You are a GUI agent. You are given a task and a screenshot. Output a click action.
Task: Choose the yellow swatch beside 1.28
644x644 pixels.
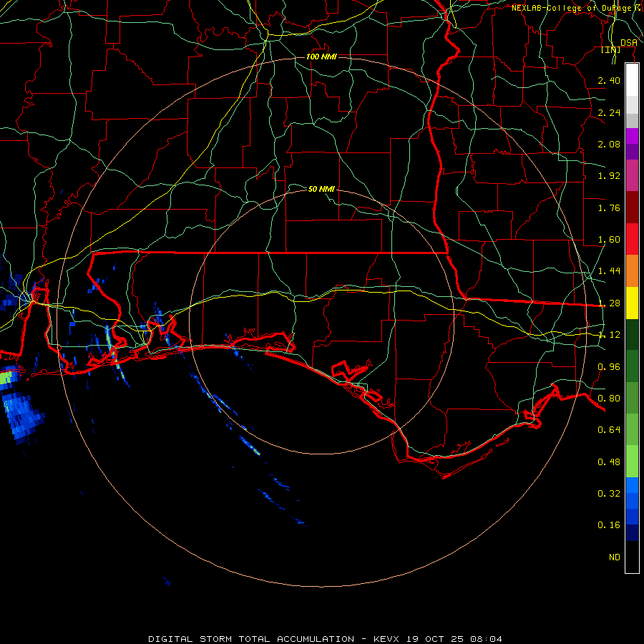point(632,303)
